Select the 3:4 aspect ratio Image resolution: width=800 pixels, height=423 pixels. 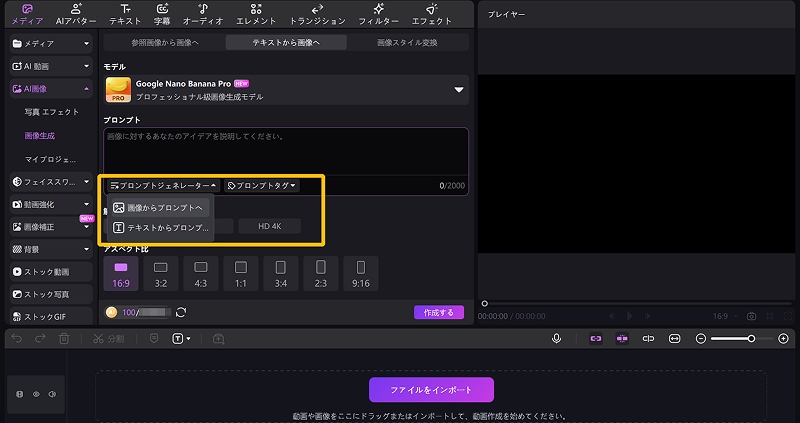[281, 274]
